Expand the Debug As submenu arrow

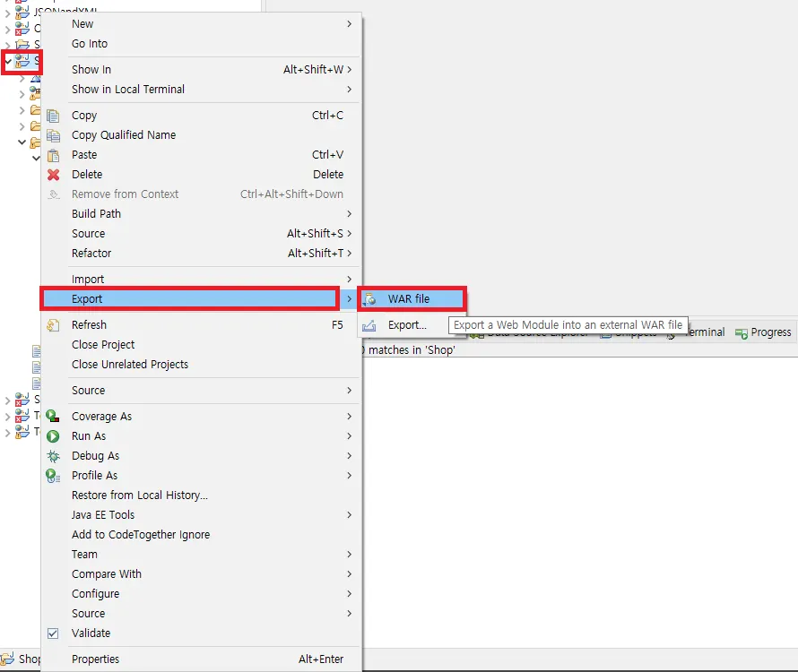point(349,456)
